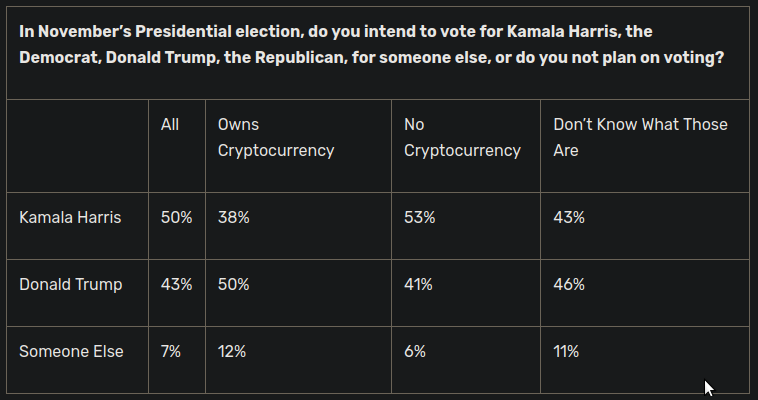Click Harris 38% under Owns Cryptocurrency
The height and width of the screenshot is (400, 758).
[x=234, y=218]
